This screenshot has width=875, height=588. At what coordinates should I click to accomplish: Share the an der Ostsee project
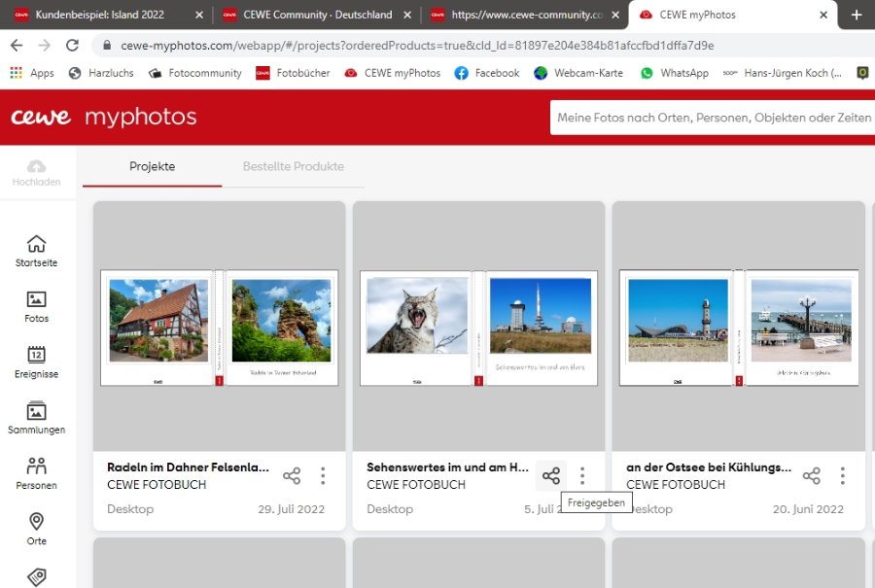[x=811, y=476]
